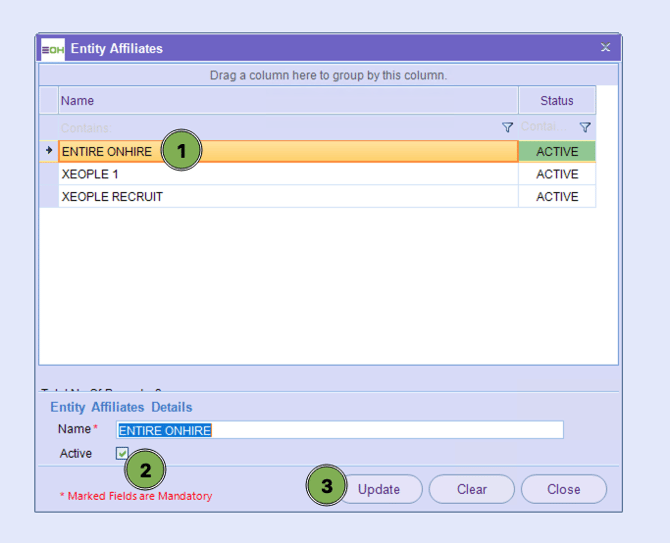Screen dimensions: 670x543
Task: Click the Close button at the bottom
Action: click(x=563, y=489)
